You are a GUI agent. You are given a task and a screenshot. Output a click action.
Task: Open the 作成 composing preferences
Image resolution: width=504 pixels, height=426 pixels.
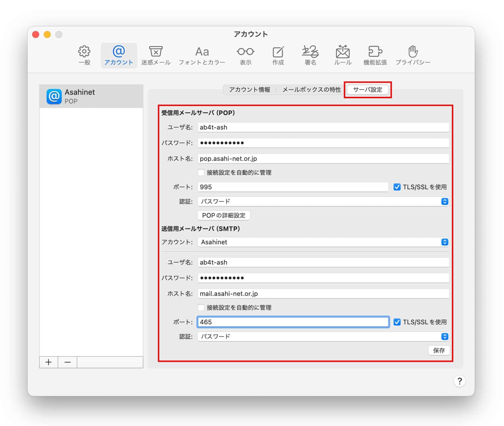tap(278, 55)
